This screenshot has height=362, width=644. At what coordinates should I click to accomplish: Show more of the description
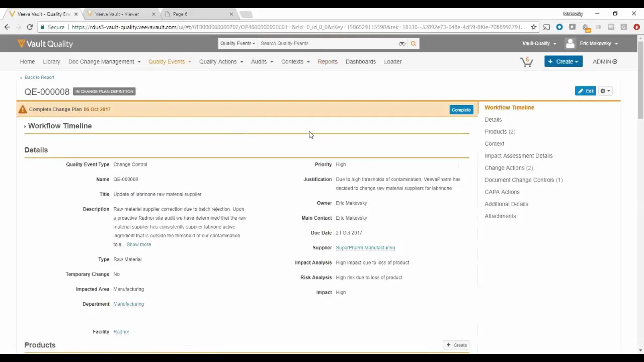tap(139, 245)
